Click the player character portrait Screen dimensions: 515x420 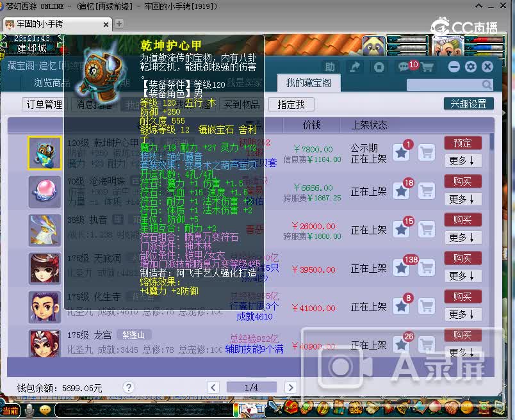tap(448, 46)
